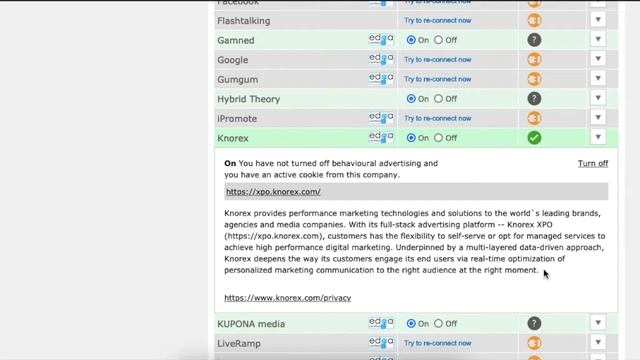Click the Knorex company name
The image size is (640, 360).
click(x=233, y=138)
